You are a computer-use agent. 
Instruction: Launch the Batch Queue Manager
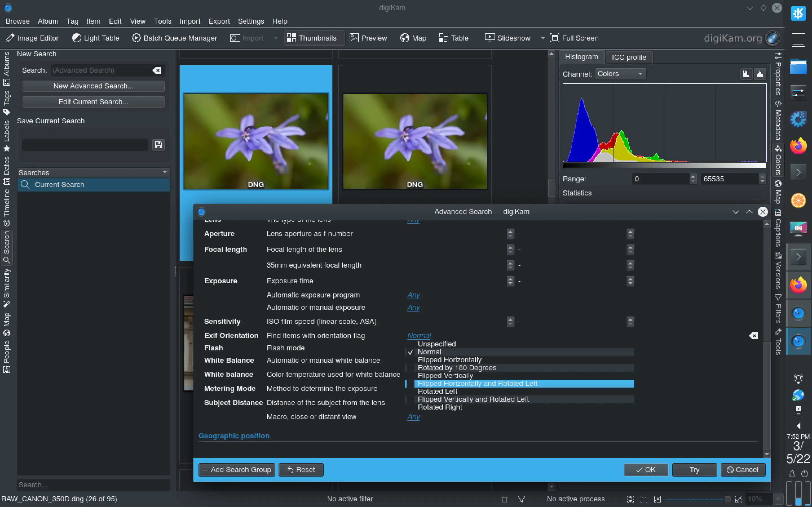[174, 38]
